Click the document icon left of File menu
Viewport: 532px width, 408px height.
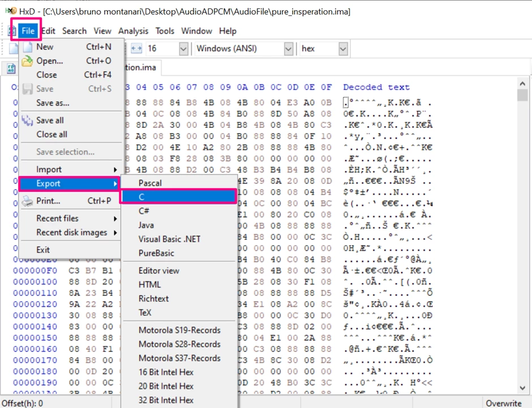click(x=12, y=31)
